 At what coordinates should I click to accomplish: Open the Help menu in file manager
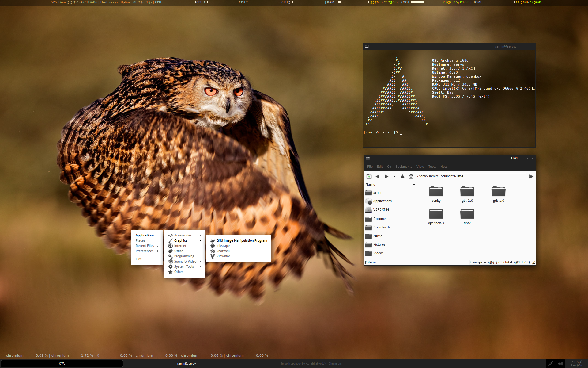444,167
